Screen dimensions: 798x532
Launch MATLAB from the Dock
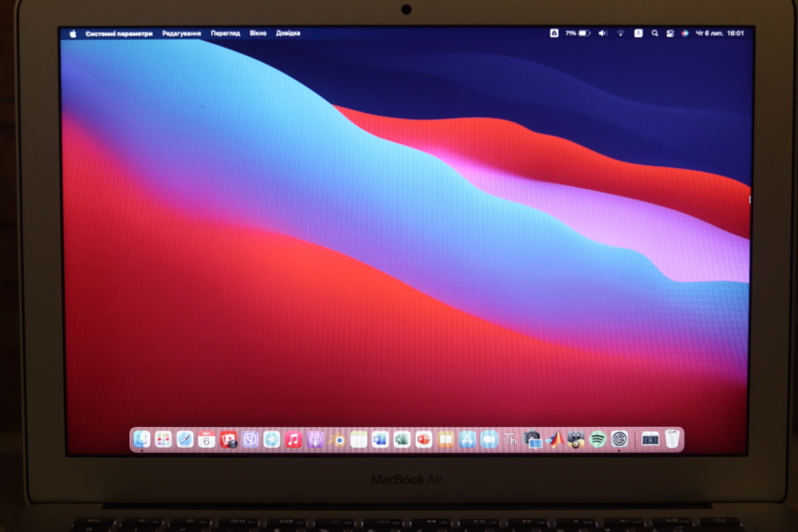pos(554,439)
